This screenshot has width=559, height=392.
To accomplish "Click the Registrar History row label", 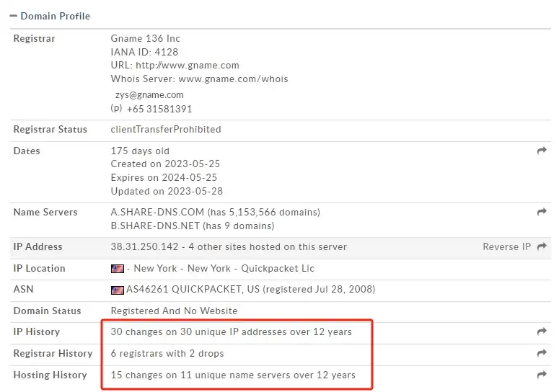I will click(53, 354).
